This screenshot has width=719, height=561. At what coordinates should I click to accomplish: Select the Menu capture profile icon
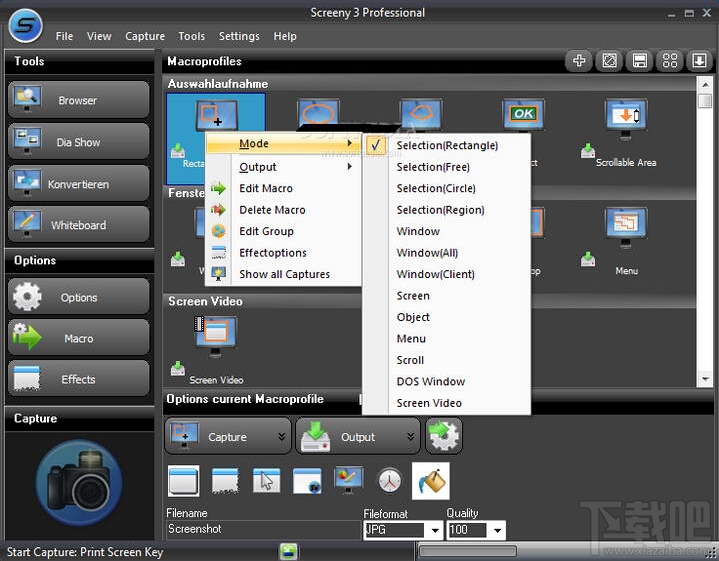pos(626,227)
